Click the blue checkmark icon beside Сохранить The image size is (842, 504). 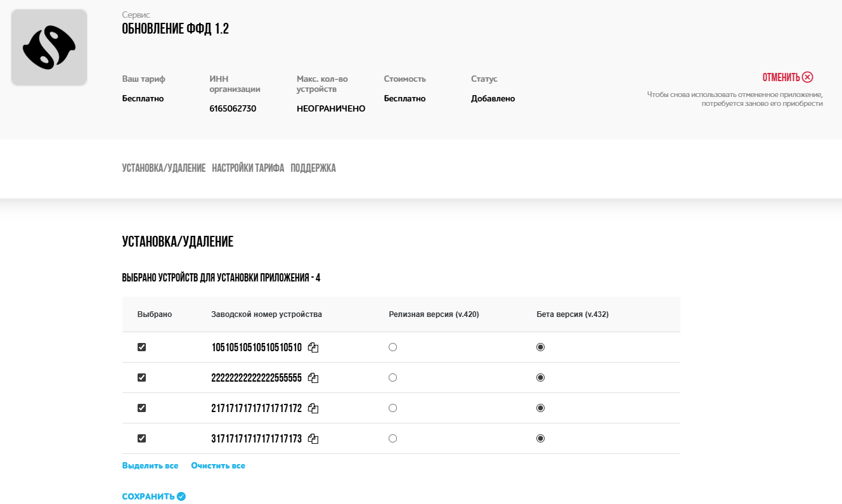pos(181,496)
